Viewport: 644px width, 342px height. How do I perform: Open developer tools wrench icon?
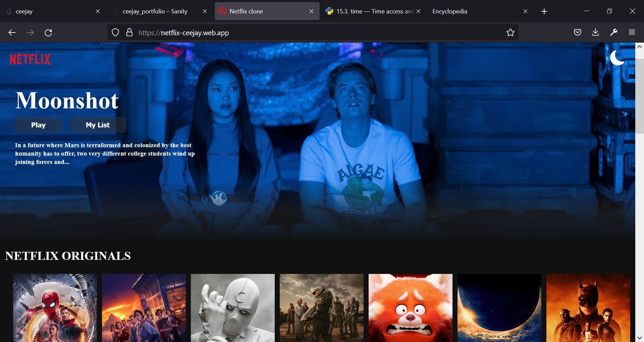614,33
